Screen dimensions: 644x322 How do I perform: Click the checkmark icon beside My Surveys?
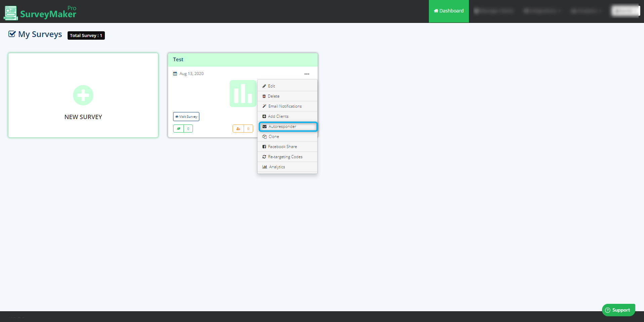(12, 34)
